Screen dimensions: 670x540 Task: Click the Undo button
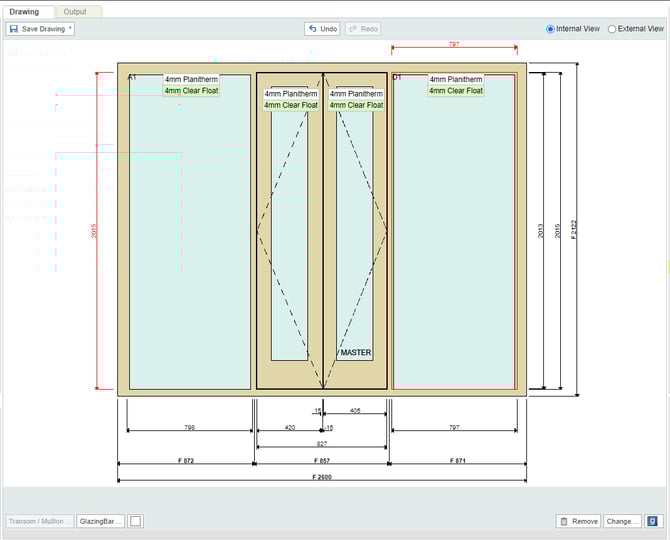[322, 29]
